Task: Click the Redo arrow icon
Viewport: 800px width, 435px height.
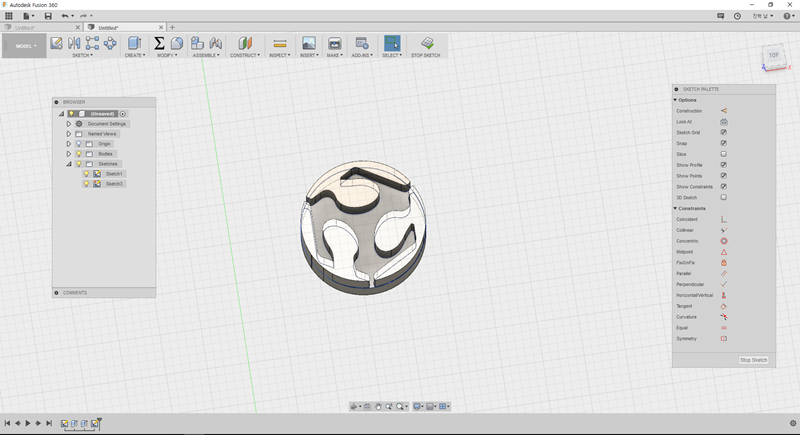Action: coord(83,16)
